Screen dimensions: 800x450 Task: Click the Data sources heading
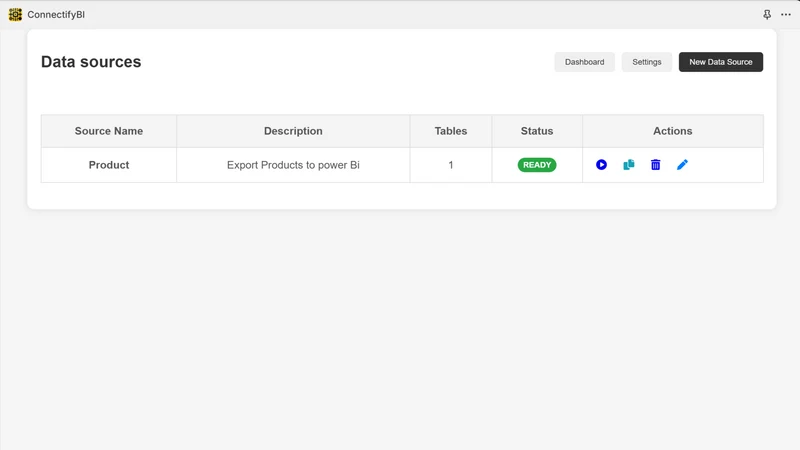click(91, 62)
